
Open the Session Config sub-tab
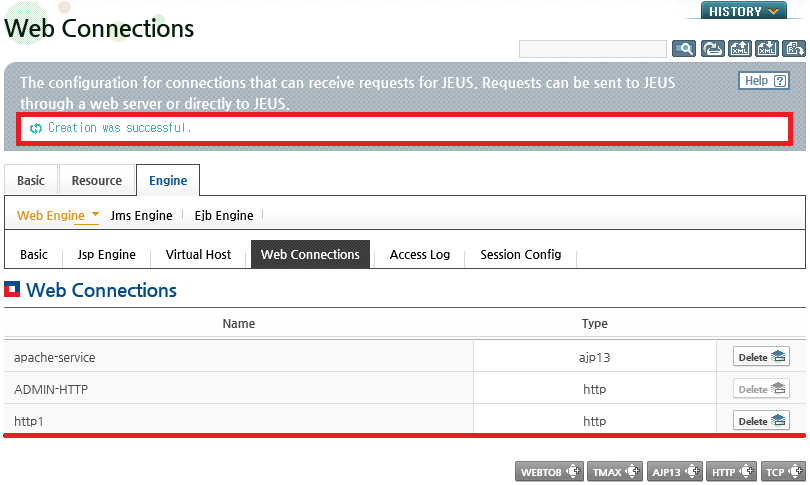[521, 254]
